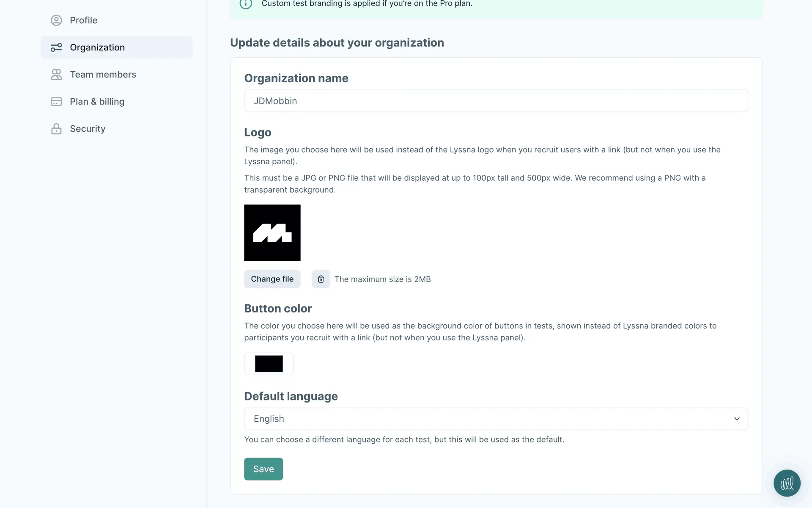Open the black button color picker

click(x=269, y=364)
